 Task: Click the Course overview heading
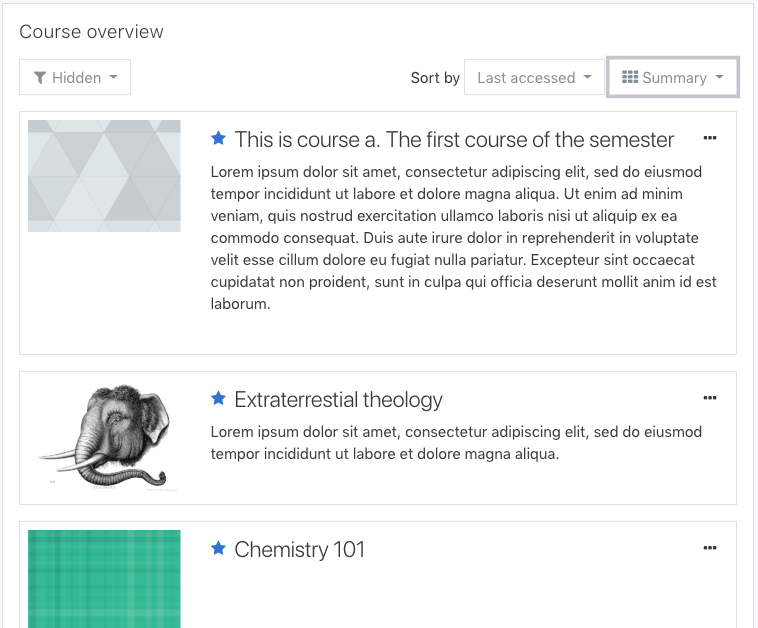pyautogui.click(x=91, y=32)
